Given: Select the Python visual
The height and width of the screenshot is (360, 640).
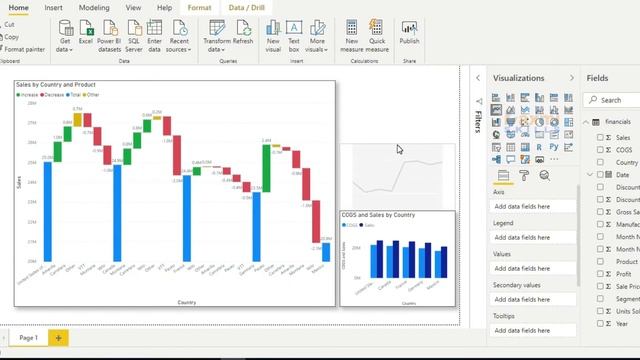Looking at the screenshot, I should point(554,147).
